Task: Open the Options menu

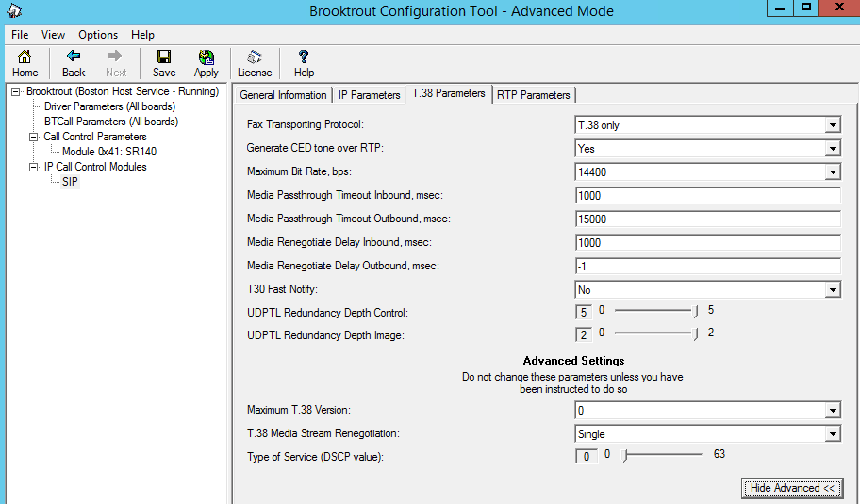Action: (x=98, y=35)
